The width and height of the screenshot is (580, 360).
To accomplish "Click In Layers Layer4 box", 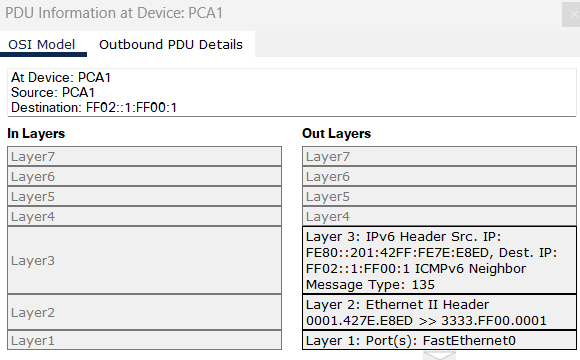I will click(x=144, y=216).
